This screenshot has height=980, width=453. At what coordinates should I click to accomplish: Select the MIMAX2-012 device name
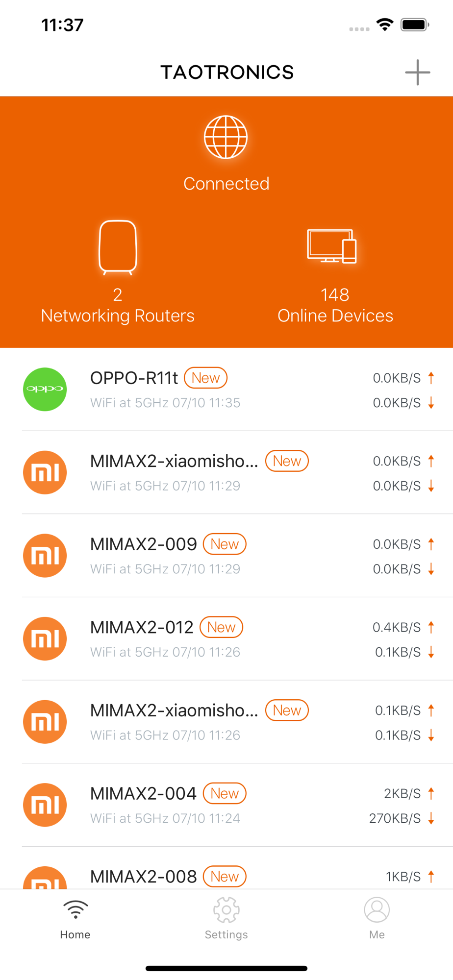pyautogui.click(x=142, y=627)
